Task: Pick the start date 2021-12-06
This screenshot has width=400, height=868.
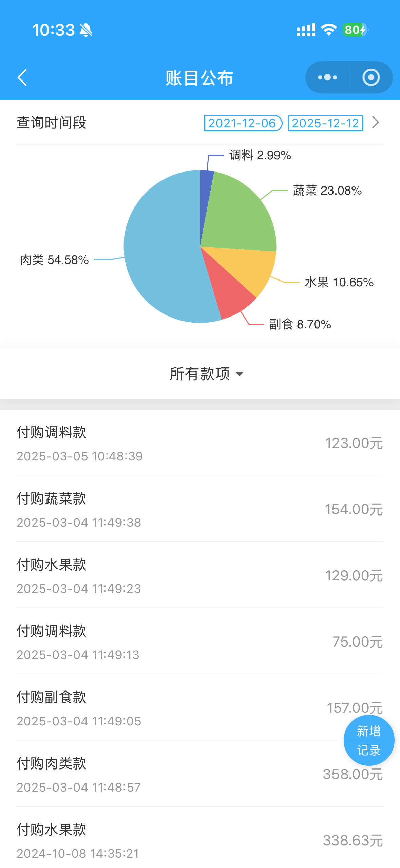Action: coord(243,123)
